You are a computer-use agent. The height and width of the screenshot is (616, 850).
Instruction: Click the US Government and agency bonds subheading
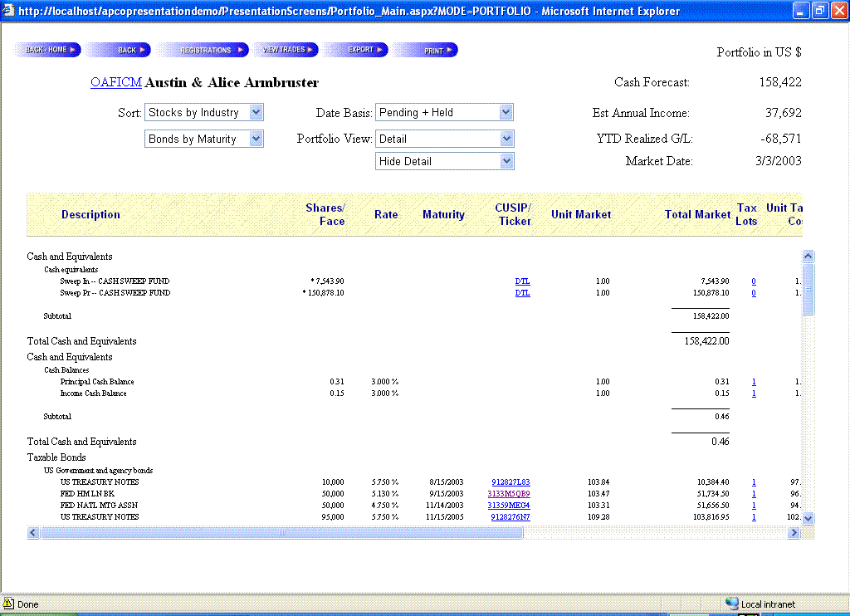coord(98,471)
